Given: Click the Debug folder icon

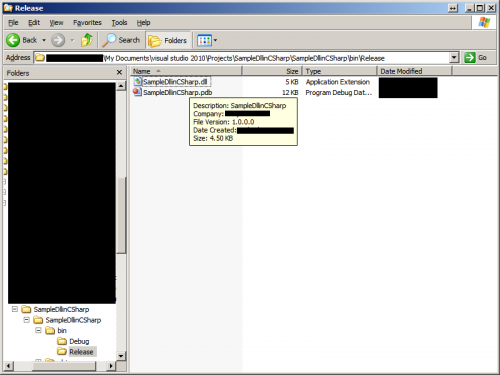Looking at the screenshot, I should click(x=62, y=341).
